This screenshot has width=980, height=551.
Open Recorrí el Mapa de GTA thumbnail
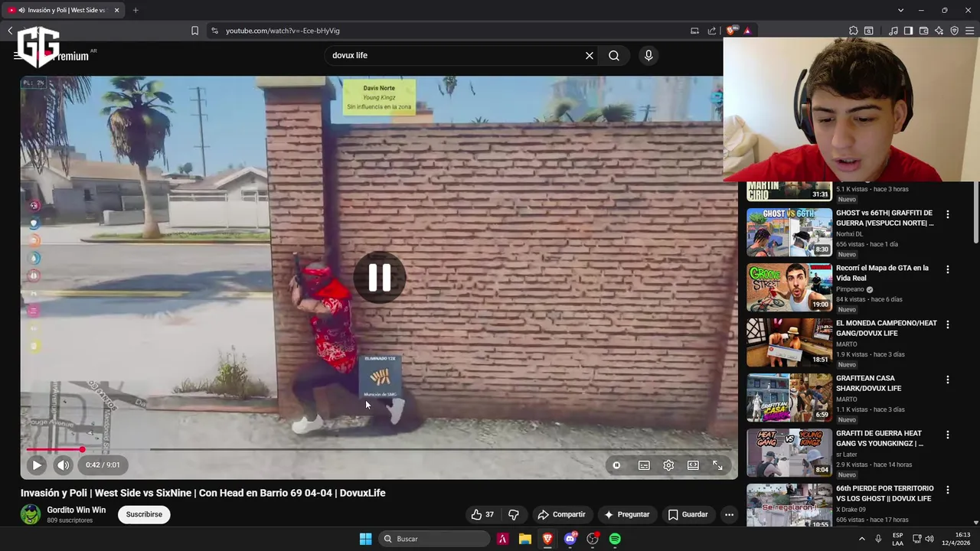789,287
